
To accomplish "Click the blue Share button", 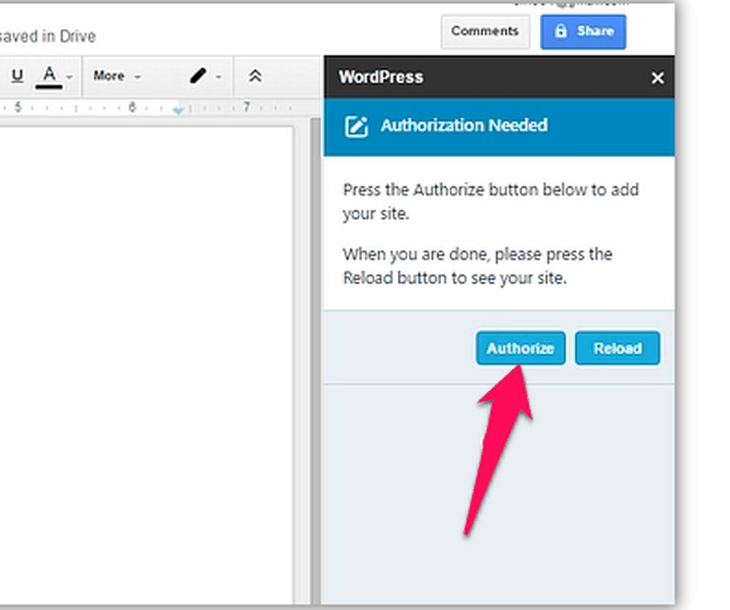I will click(x=583, y=31).
